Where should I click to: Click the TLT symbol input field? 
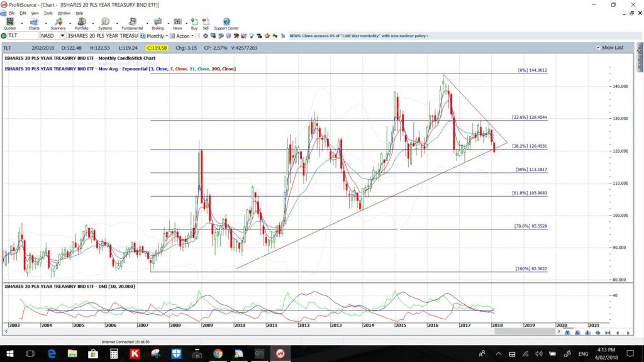pos(23,36)
